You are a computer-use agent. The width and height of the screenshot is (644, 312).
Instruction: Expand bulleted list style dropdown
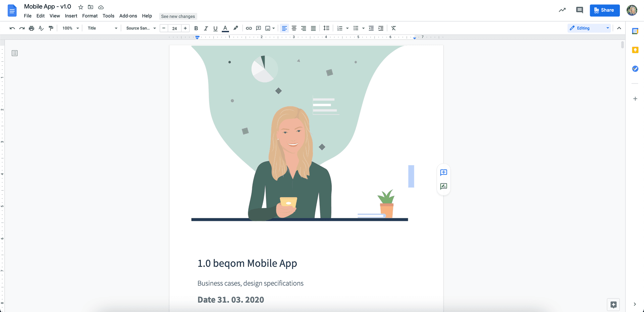point(364,28)
